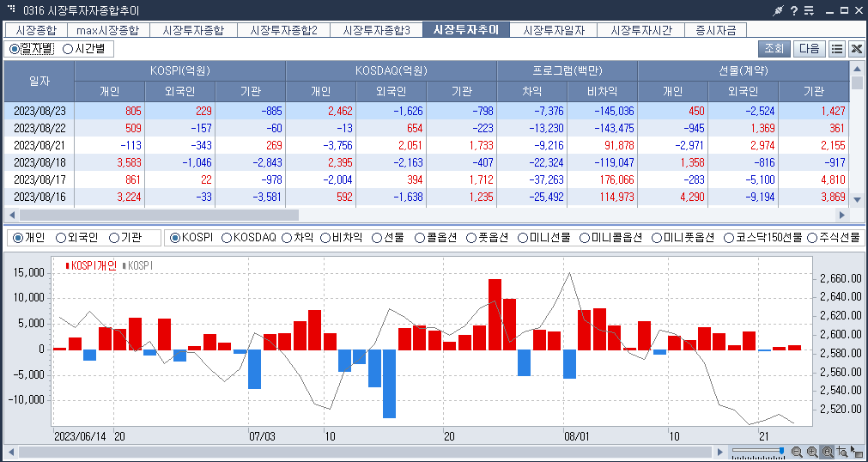Click the table vertical scrollbar down arrow
Viewport: 868px width, 462px height.
click(x=857, y=199)
